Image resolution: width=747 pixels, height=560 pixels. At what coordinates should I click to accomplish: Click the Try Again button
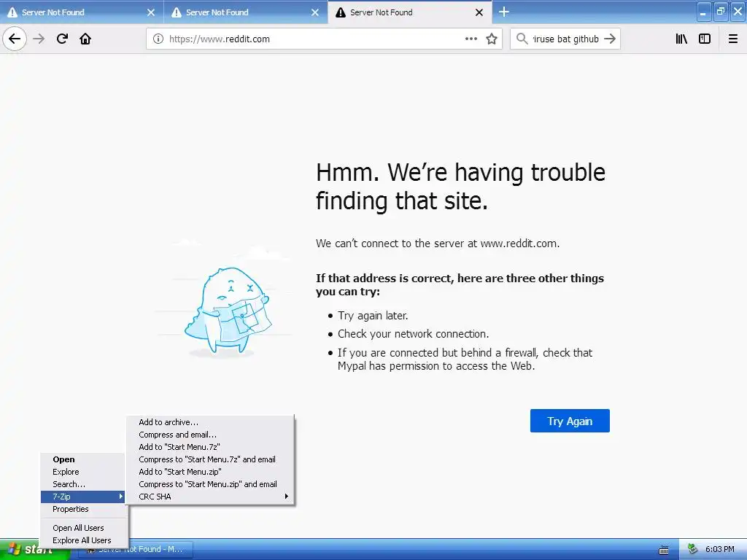pyautogui.click(x=570, y=421)
